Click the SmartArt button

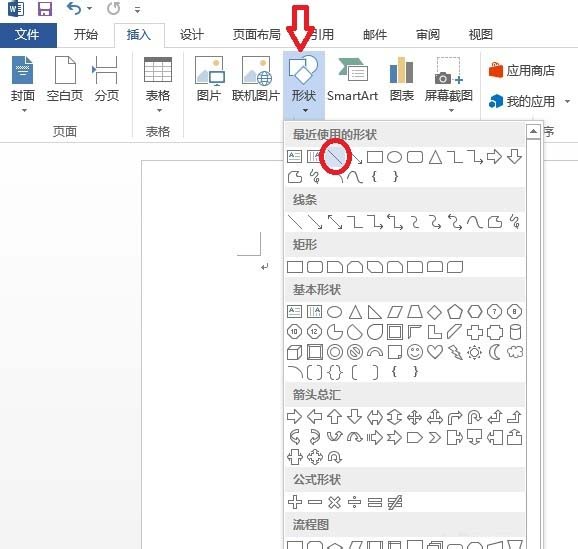[x=352, y=79]
